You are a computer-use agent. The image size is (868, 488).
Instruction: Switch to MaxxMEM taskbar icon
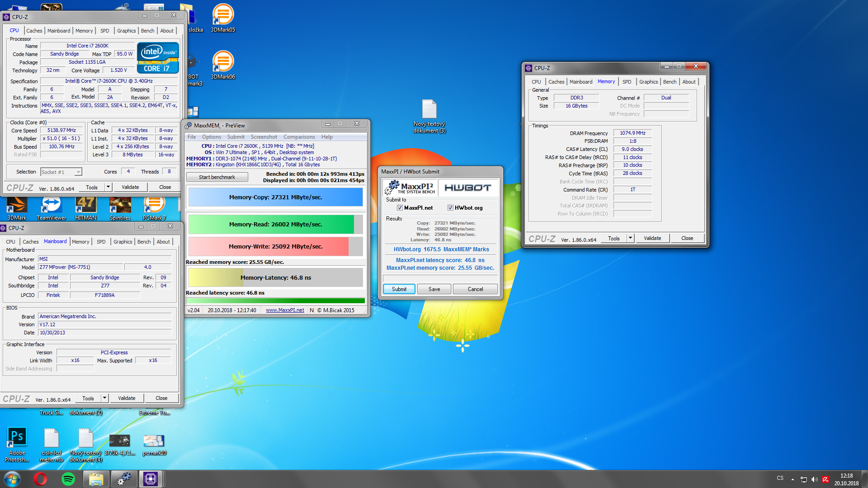[x=123, y=479]
